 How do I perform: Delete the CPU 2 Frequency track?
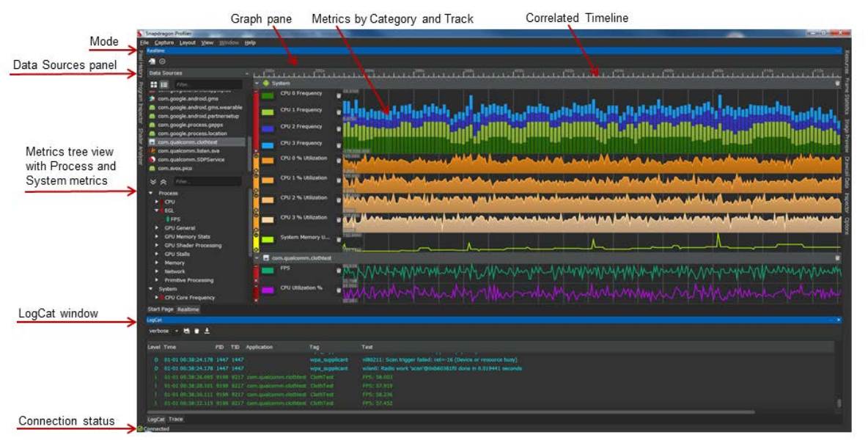[x=339, y=129]
